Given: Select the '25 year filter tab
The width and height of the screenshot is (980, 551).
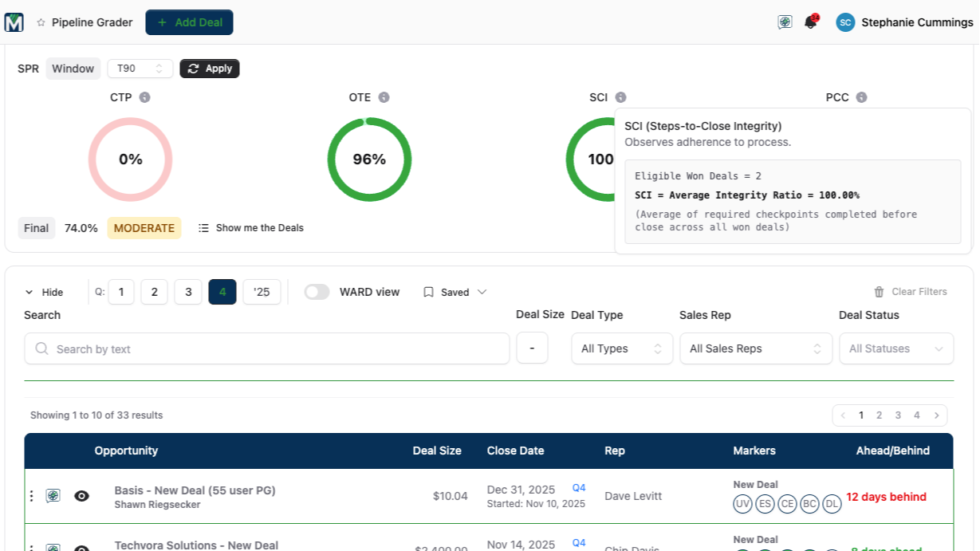Looking at the screenshot, I should point(262,292).
